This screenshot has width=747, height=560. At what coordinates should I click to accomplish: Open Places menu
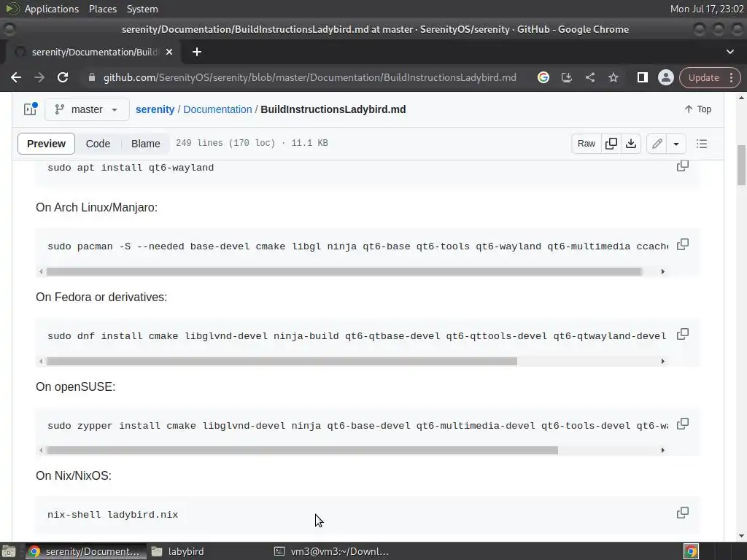point(102,9)
